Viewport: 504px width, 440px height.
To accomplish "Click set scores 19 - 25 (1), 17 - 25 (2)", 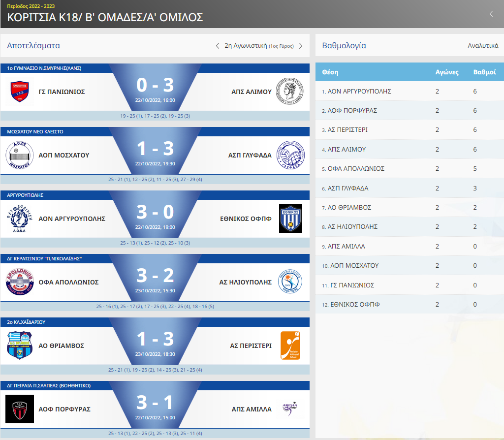I will 155,116.
